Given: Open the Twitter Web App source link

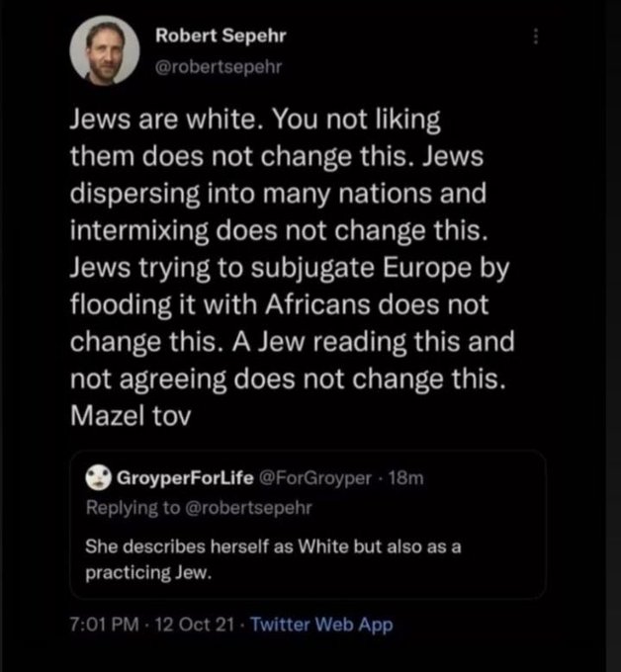Looking at the screenshot, I should [x=321, y=625].
